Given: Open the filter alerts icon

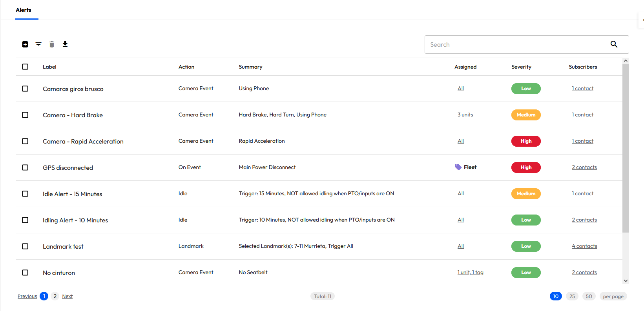Looking at the screenshot, I should click(38, 44).
